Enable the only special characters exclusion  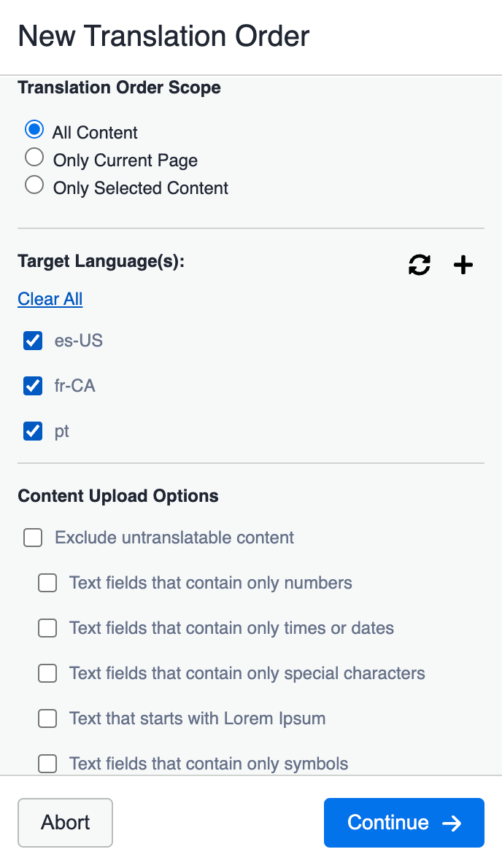47,673
